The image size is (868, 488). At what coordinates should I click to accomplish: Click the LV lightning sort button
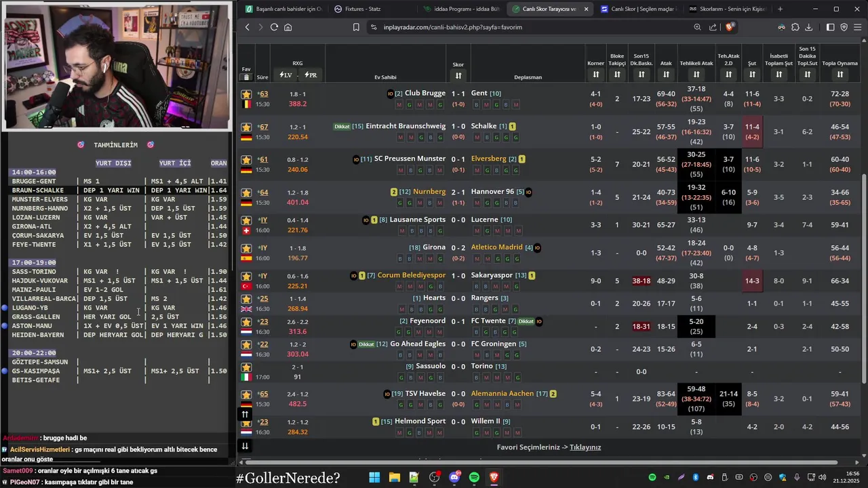(285, 75)
